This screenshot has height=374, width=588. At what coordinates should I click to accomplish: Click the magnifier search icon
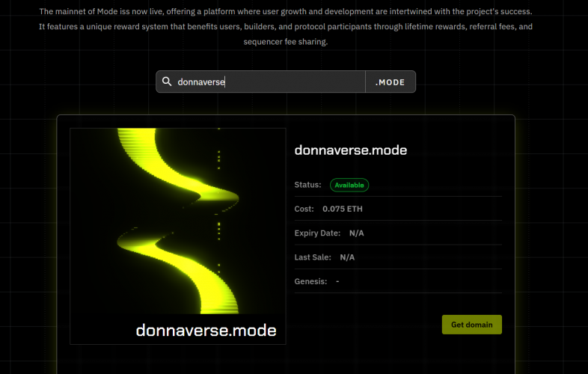[x=167, y=82]
